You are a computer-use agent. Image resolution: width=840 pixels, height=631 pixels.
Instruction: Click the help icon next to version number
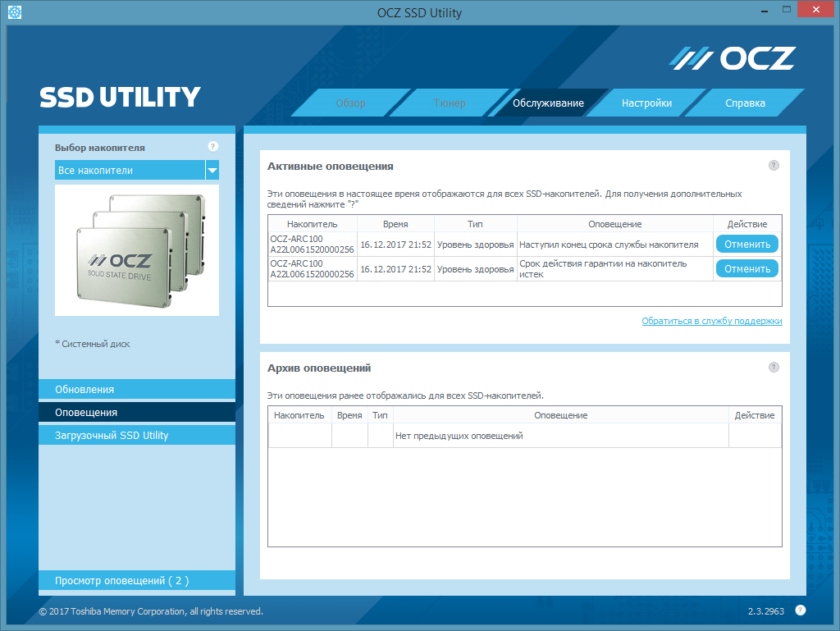801,610
